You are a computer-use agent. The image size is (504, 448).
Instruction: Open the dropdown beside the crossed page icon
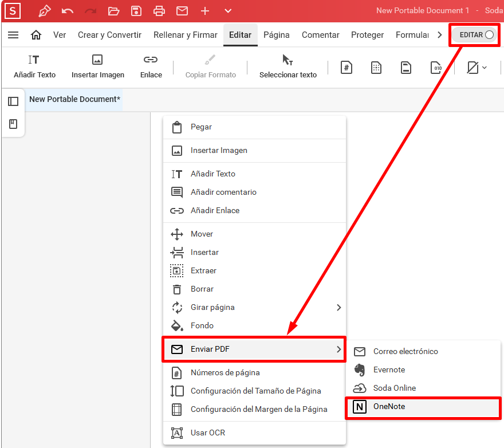[x=485, y=68]
